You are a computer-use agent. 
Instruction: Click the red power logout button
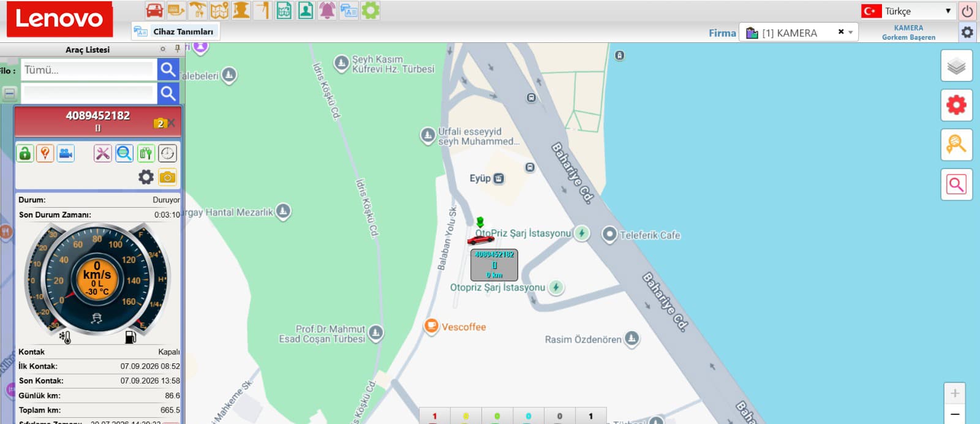coord(967,11)
